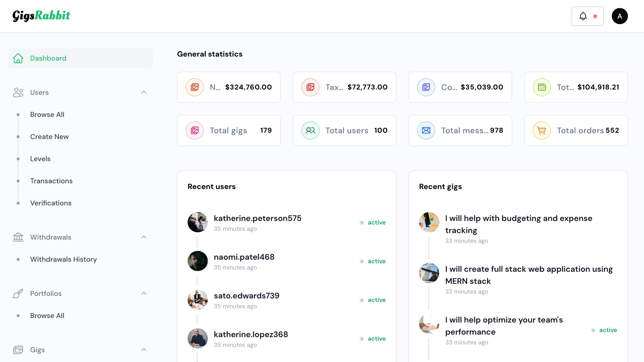Click the Dashboard home icon
The width and height of the screenshot is (644, 362).
18,58
